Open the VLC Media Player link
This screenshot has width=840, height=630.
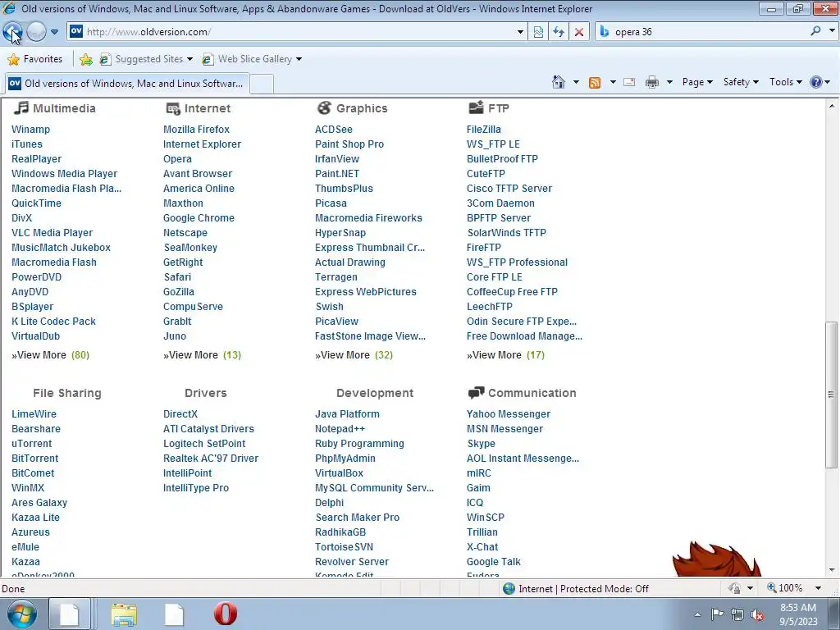coord(52,233)
